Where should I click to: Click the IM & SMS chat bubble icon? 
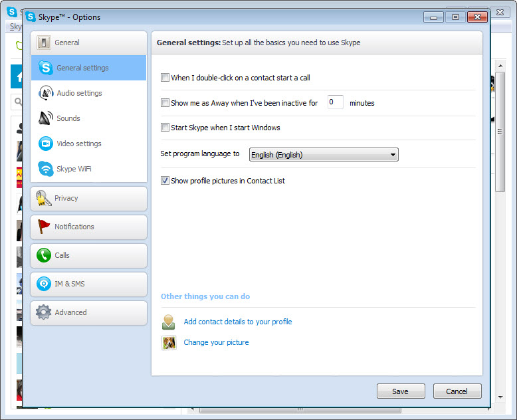tap(43, 284)
